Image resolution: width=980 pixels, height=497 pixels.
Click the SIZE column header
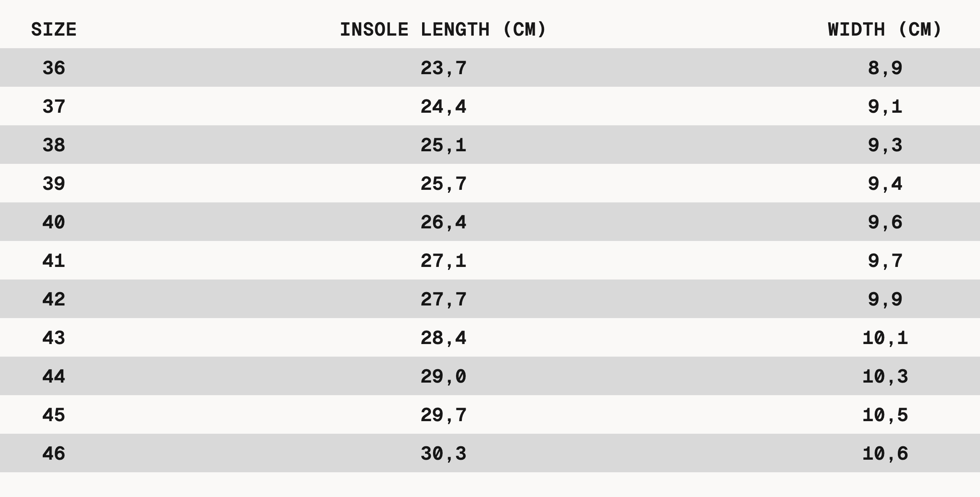[54, 30]
